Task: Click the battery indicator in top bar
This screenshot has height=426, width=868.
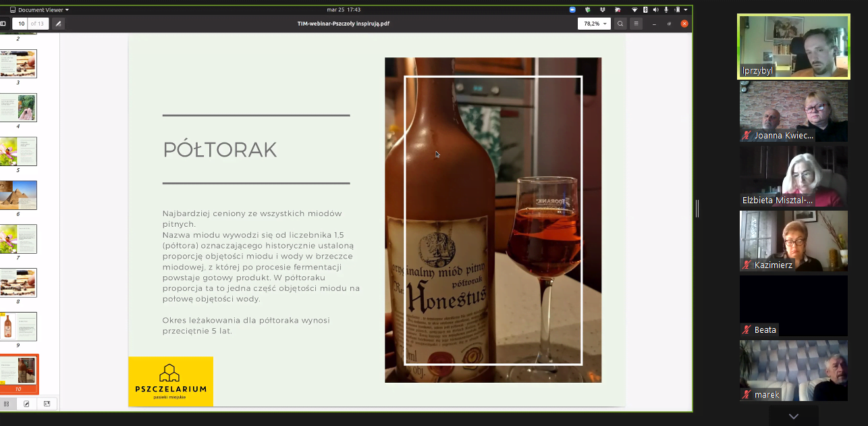Action: pyautogui.click(x=677, y=9)
